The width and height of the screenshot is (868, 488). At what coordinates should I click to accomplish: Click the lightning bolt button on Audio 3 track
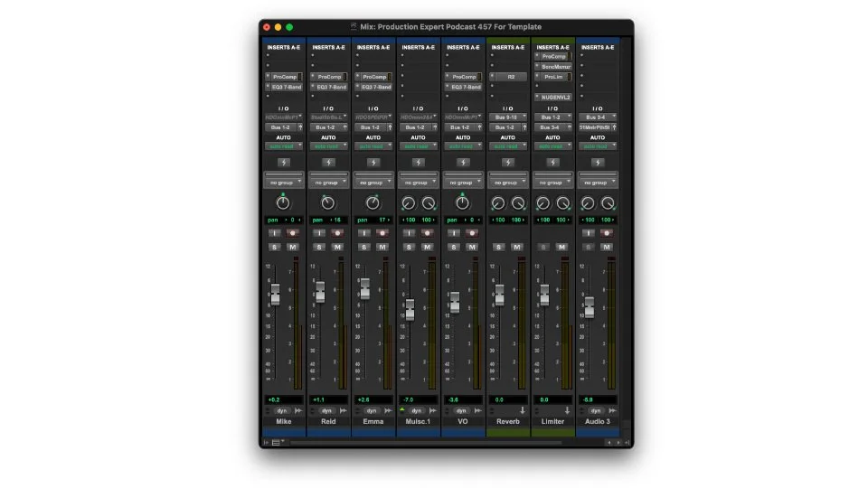tap(598, 163)
